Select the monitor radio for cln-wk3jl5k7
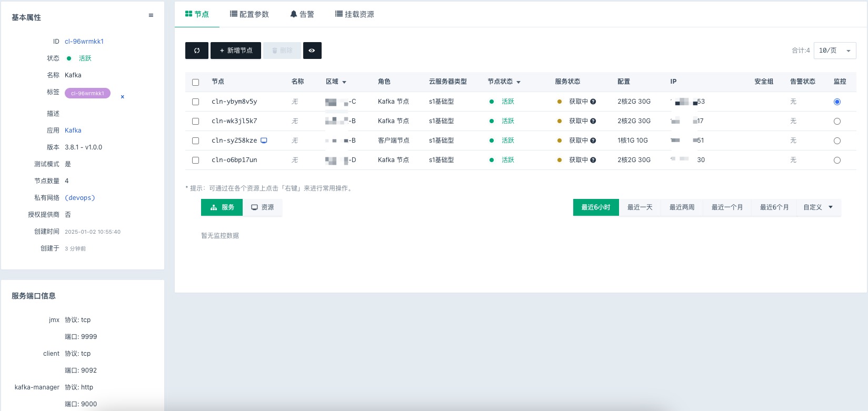This screenshot has height=411, width=868. 837,122
